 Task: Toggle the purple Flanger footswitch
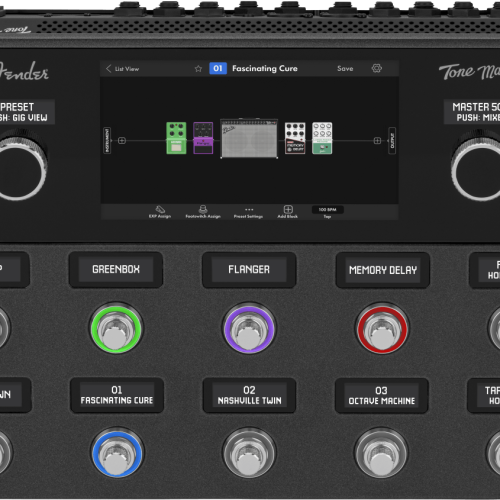249,328
